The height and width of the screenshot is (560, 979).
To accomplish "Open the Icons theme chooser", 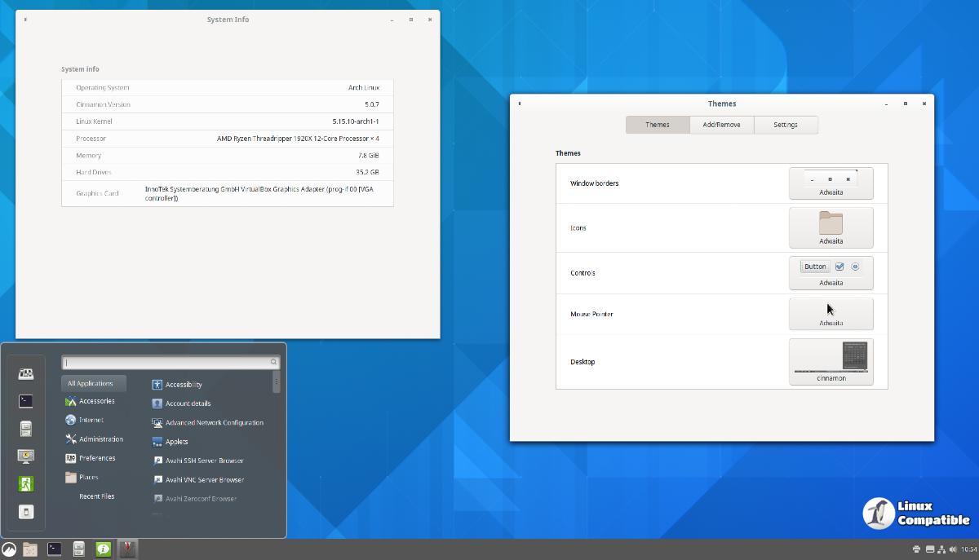I will [x=831, y=227].
